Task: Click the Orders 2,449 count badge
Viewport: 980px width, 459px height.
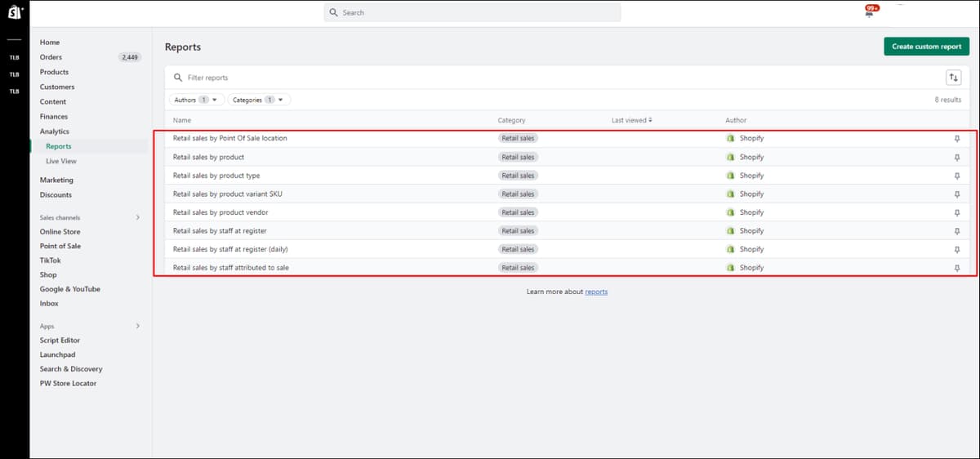Action: 130,57
